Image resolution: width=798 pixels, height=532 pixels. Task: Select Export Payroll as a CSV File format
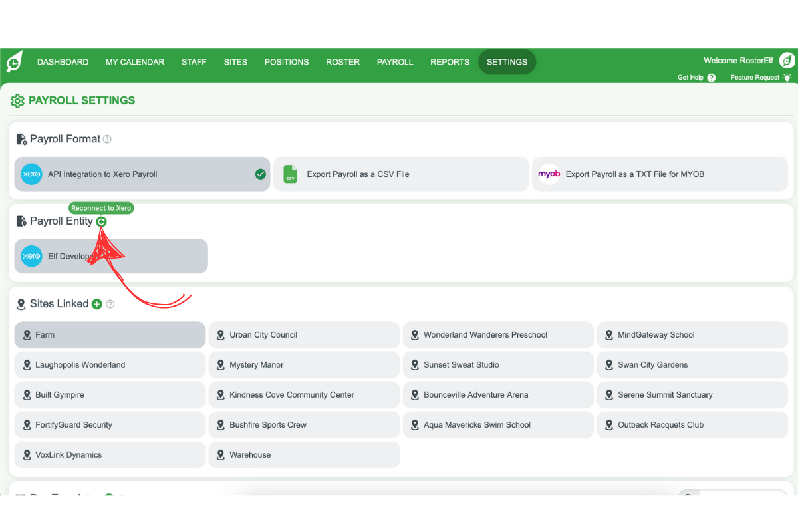pos(401,174)
